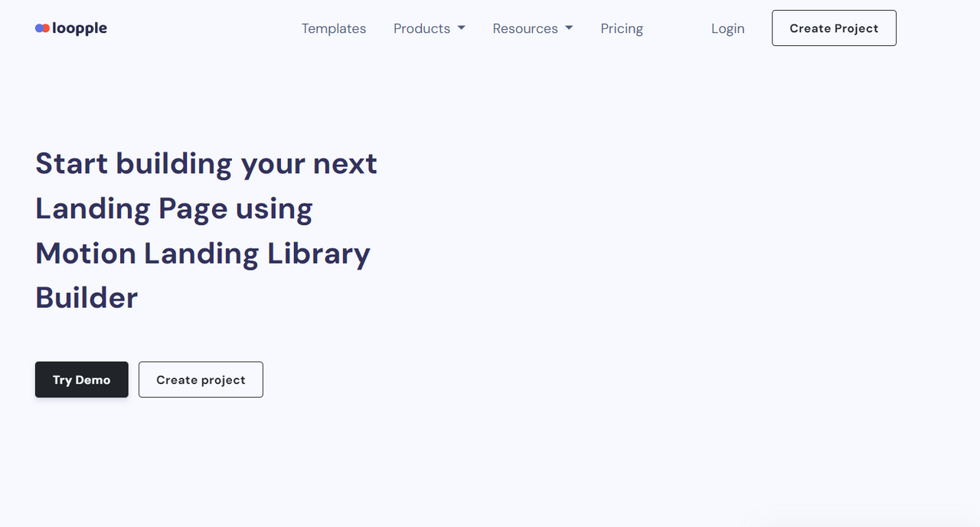
Task: Go to the Pricing page
Action: click(x=622, y=28)
